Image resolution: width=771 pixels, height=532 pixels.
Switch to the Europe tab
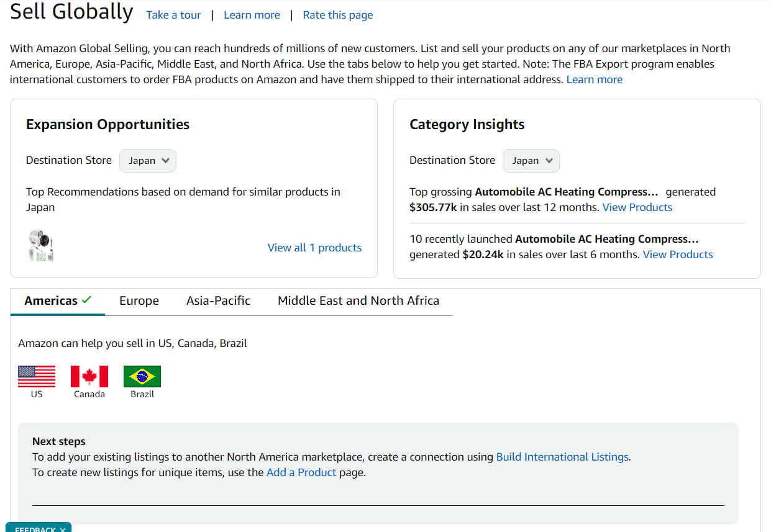(139, 301)
